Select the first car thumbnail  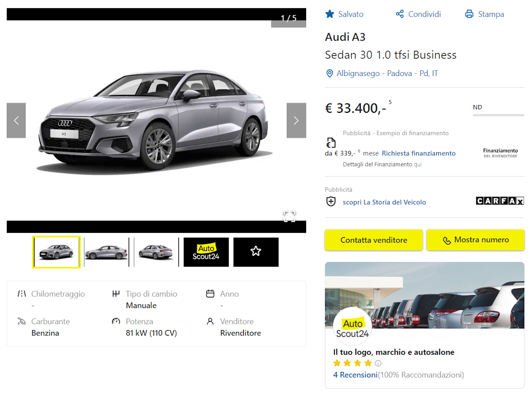[56, 252]
